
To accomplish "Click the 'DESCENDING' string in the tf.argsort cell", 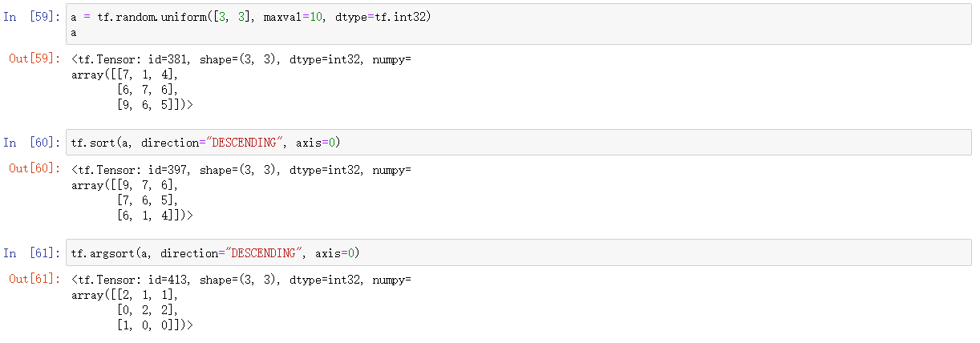I will 265,253.
